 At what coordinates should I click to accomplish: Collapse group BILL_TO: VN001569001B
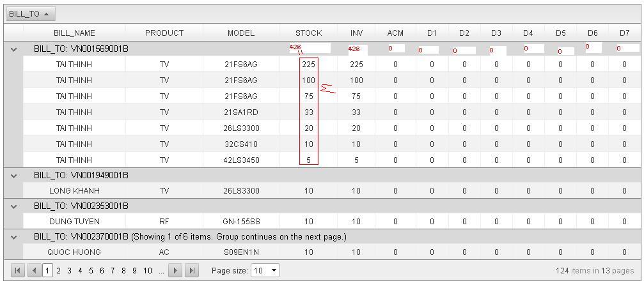tap(14, 49)
